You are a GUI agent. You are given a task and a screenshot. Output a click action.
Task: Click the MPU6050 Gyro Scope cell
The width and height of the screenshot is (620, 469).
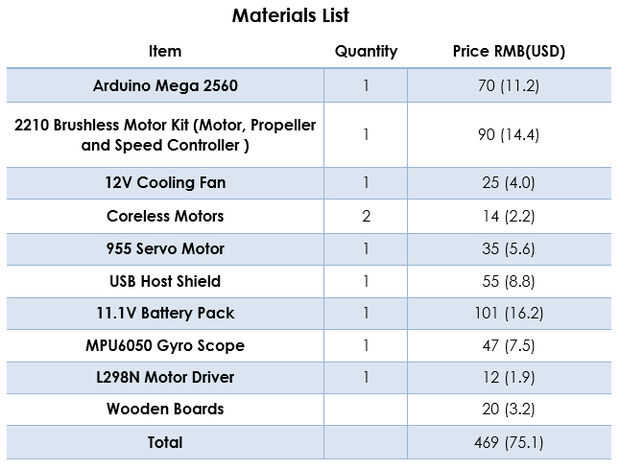165,345
